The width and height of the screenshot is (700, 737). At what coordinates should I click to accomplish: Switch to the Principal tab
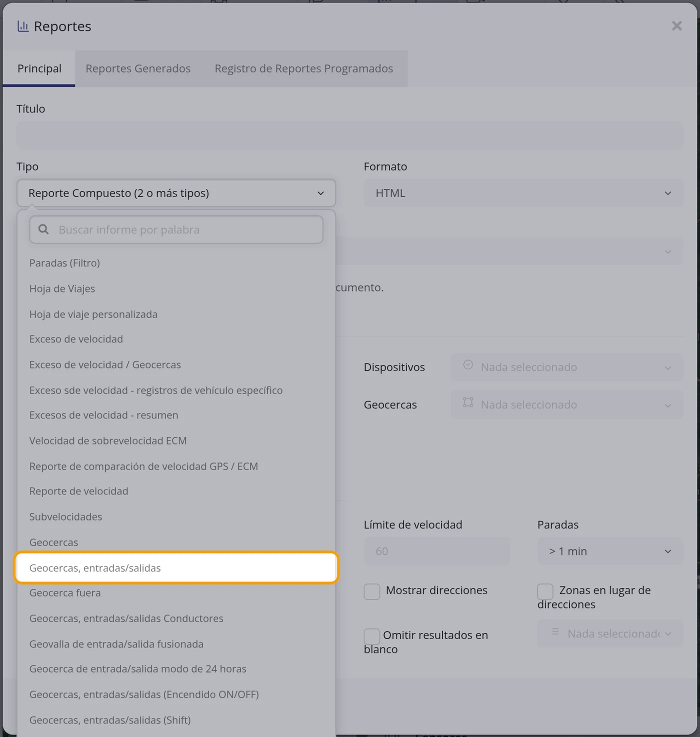tap(39, 68)
